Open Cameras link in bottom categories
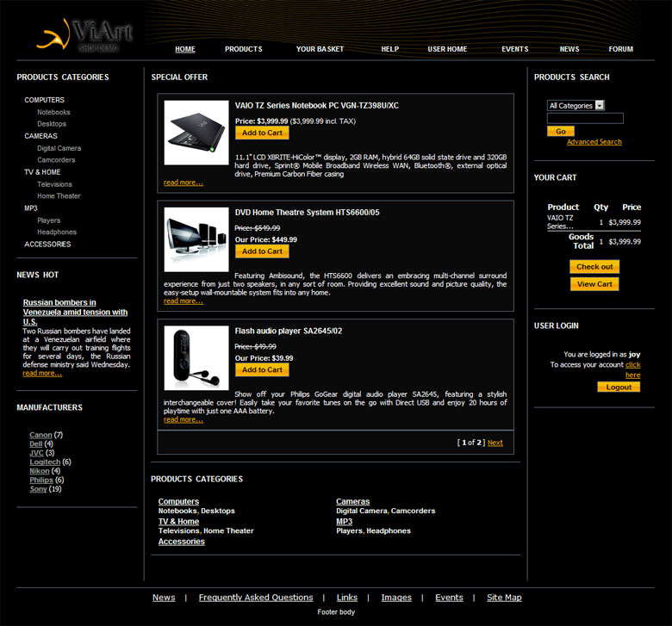The height and width of the screenshot is (626, 672). [x=352, y=501]
